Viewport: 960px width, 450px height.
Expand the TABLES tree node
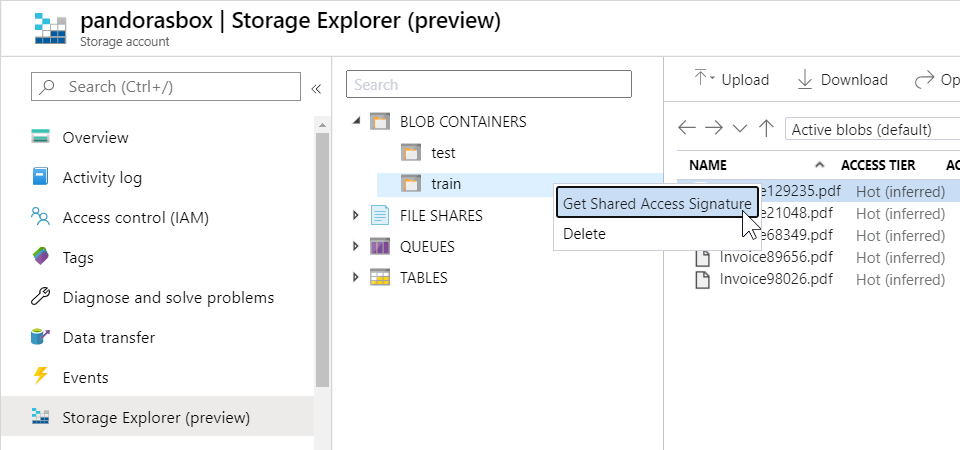coord(357,278)
